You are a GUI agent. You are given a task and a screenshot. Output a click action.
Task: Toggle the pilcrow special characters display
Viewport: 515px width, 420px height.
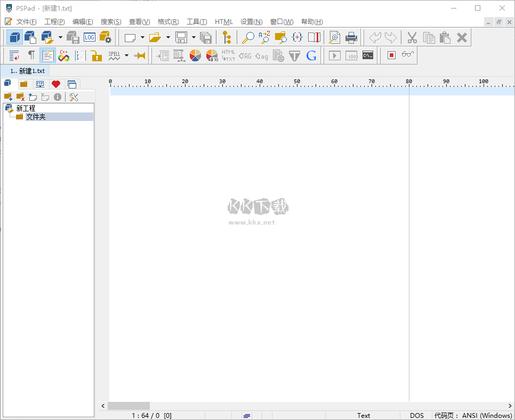click(31, 55)
